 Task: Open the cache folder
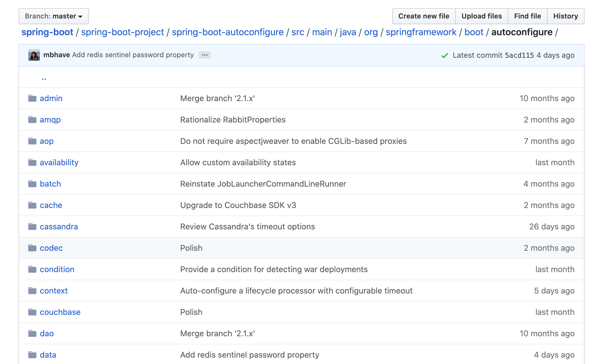pyautogui.click(x=51, y=205)
